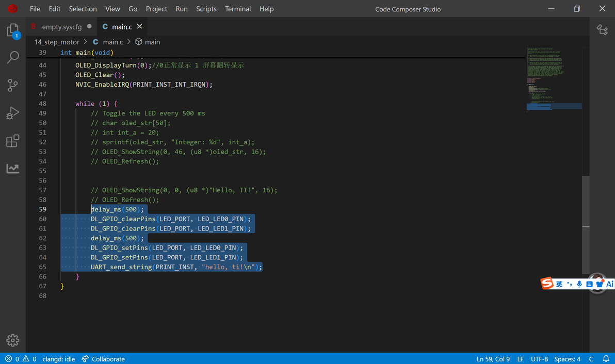Click the DL_GPIO_setPins LED_LED0_PIN line
This screenshot has width=615, height=364.
(x=167, y=247)
